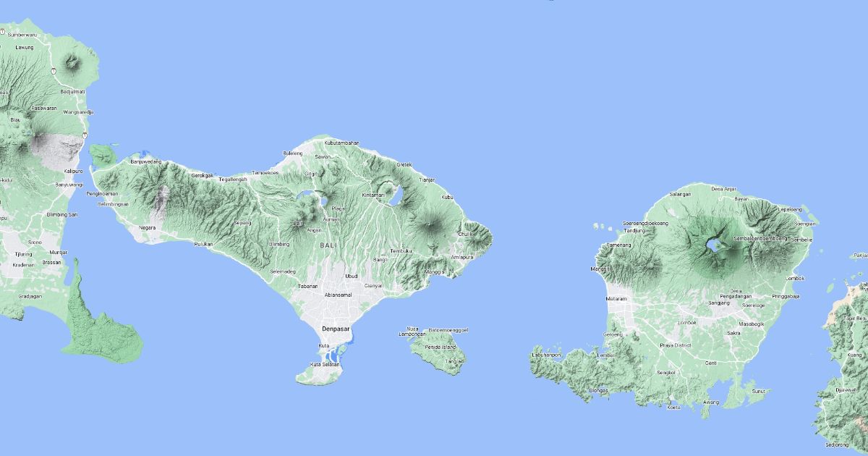Click the Gerokgak label
This screenshot has width=868, height=456.
(x=203, y=175)
